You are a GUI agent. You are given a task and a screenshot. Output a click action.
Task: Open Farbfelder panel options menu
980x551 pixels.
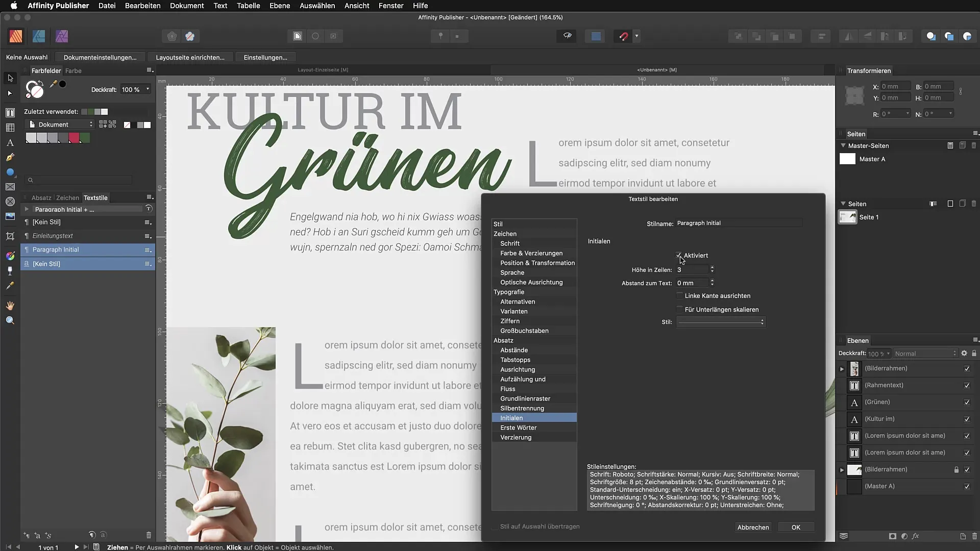pyautogui.click(x=150, y=70)
